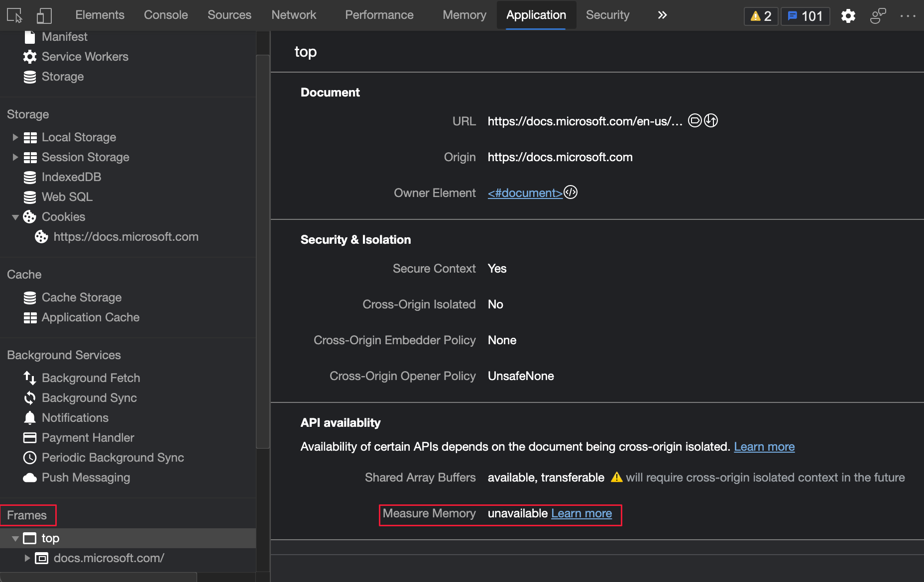Click the Frames section heading
Viewport: 924px width, 582px height.
click(27, 515)
